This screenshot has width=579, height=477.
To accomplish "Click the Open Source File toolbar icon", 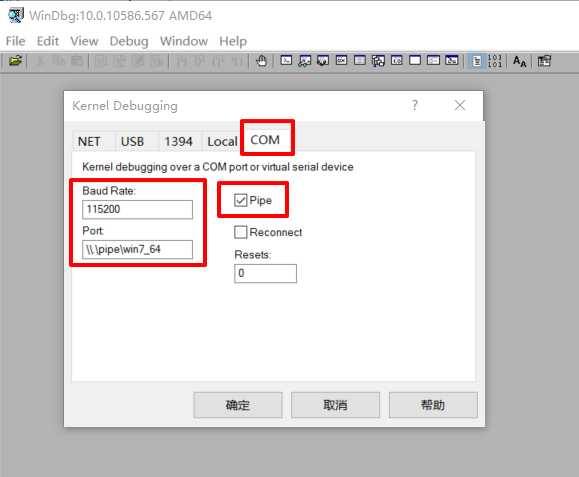I will click(16, 61).
